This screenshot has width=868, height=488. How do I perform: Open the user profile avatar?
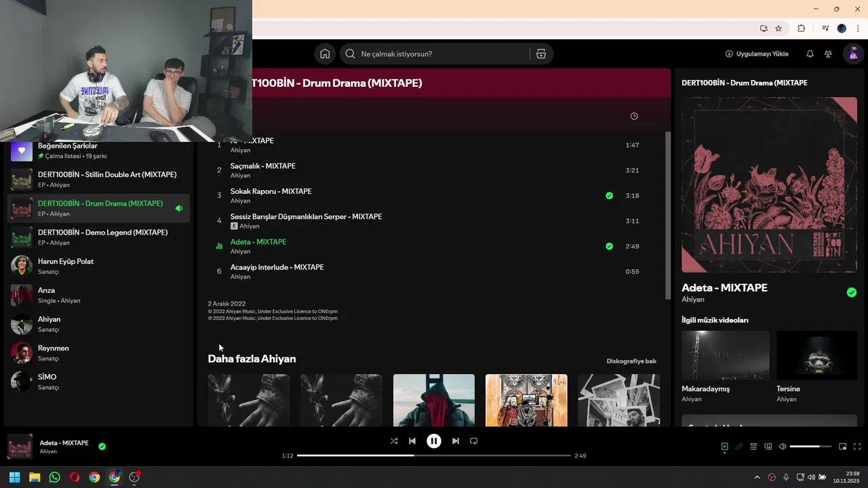[852, 54]
